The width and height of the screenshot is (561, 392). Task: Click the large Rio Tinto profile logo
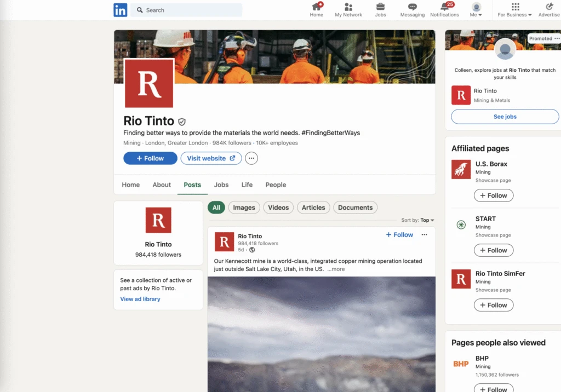click(149, 83)
